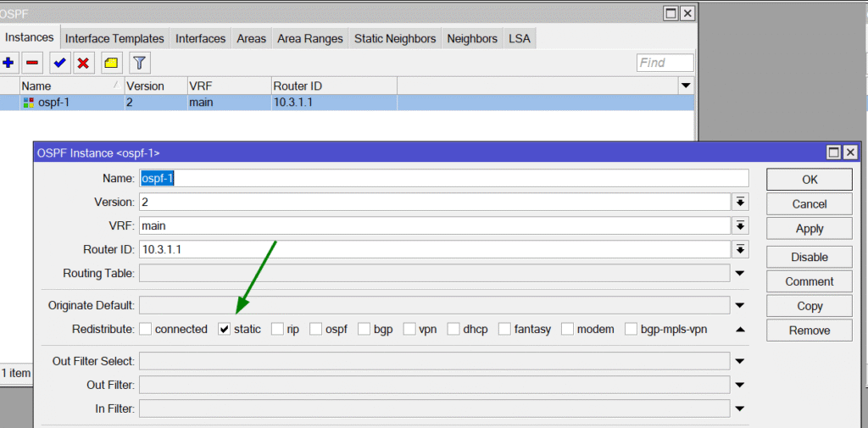The height and width of the screenshot is (428, 868).
Task: Open the Version dropdown arrow
Action: click(x=740, y=202)
